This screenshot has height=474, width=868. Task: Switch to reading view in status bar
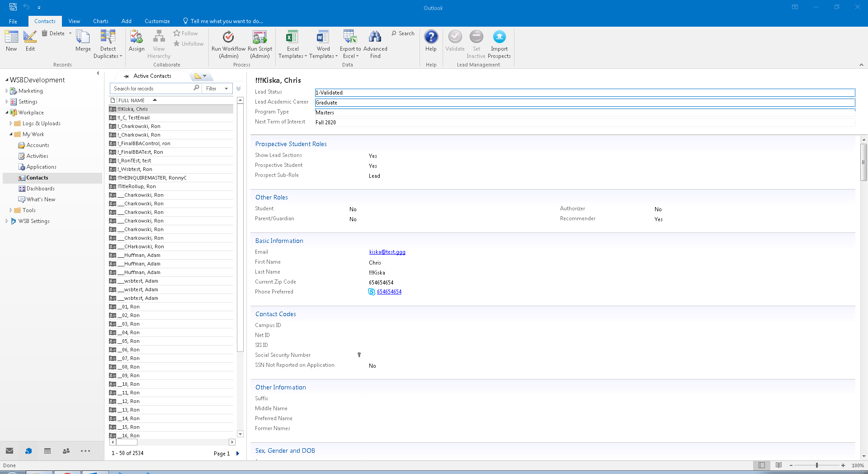coord(778,465)
